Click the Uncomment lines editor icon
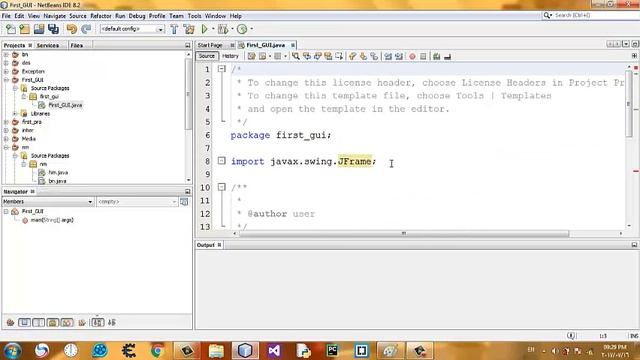The width and height of the screenshot is (640, 360). pos(447,56)
